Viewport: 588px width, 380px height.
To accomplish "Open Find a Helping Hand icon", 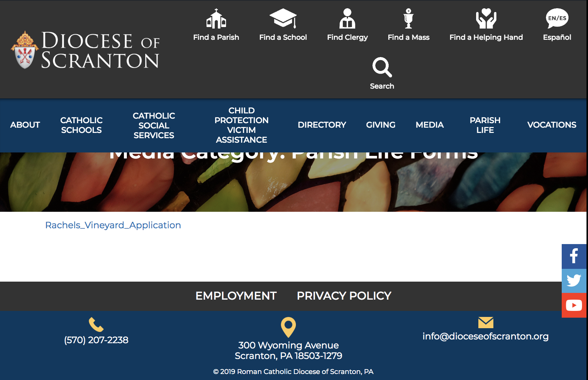I will click(486, 19).
